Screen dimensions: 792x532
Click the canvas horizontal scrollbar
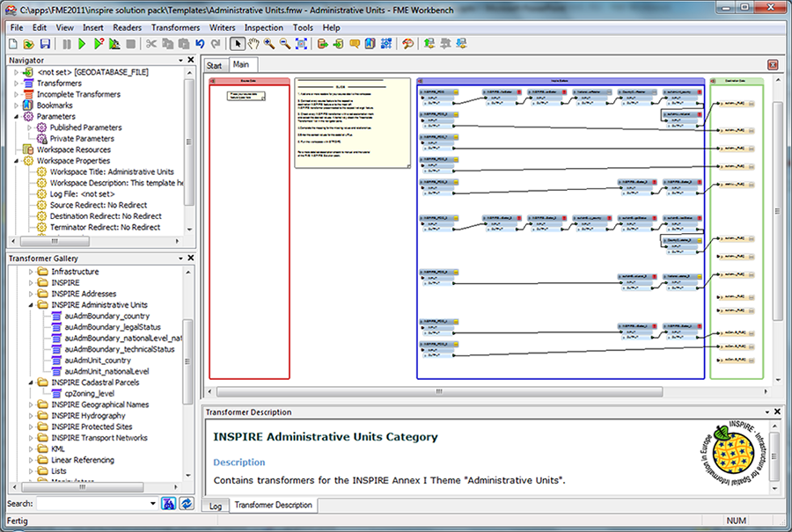click(439, 391)
